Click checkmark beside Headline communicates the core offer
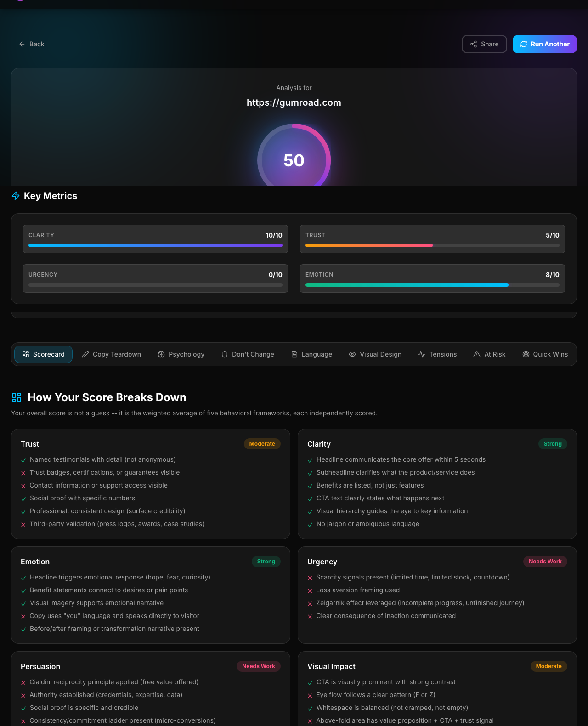Viewport: 588px width, 726px height. [x=310, y=460]
